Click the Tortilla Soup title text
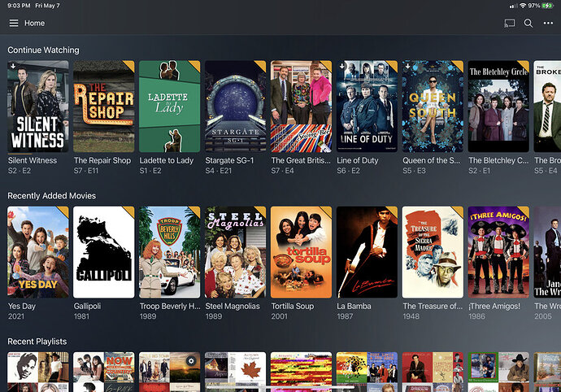 click(x=293, y=306)
